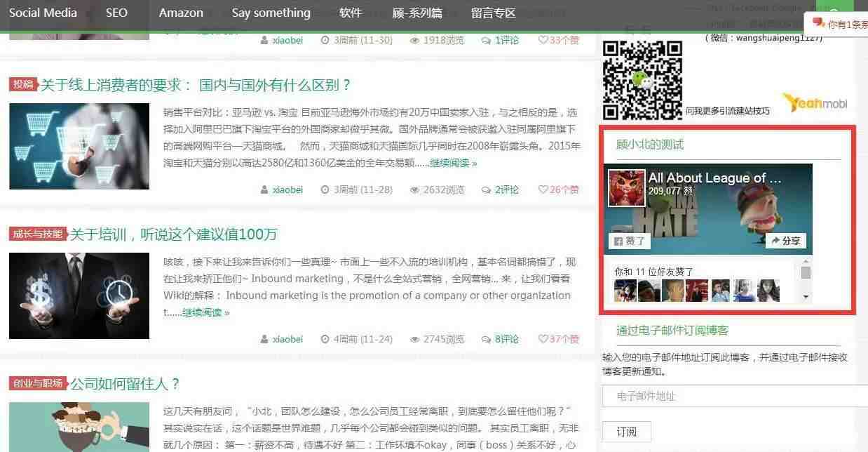Open All About League of ... page title
Screen dimensions: 868x452
coord(714,178)
